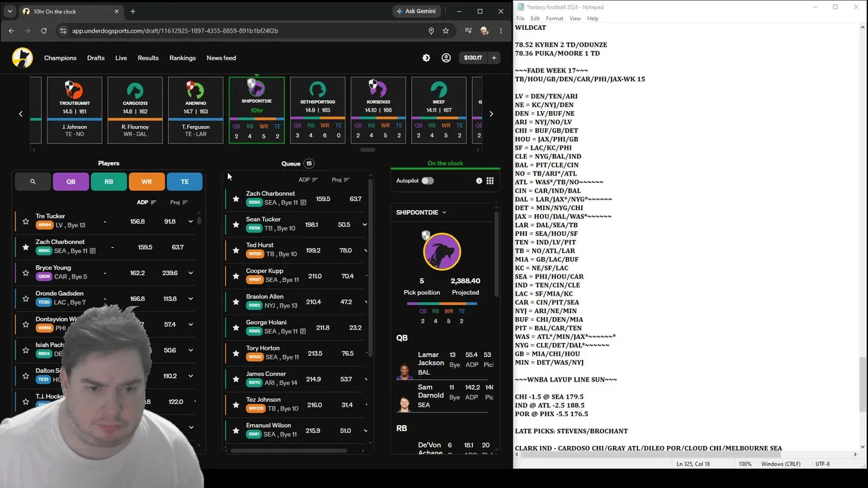Viewport: 868px width, 488px height.
Task: Star Bryce Young to add to queue
Action: point(26,272)
